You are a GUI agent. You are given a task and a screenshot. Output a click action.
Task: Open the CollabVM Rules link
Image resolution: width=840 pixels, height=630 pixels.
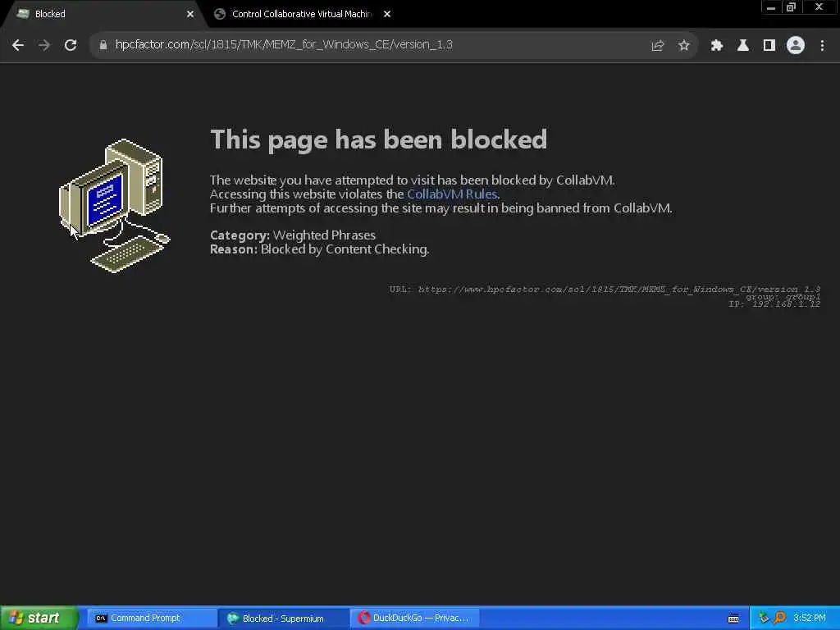(452, 194)
